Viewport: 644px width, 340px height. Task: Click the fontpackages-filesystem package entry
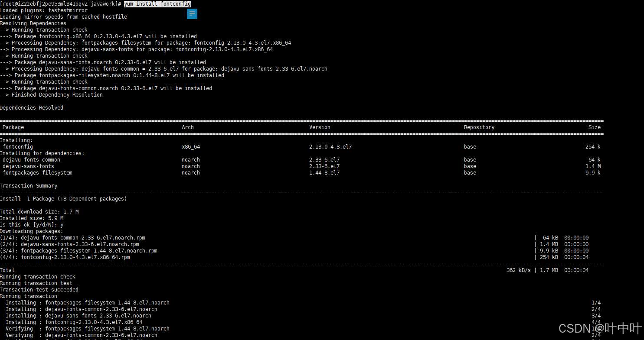pos(37,172)
